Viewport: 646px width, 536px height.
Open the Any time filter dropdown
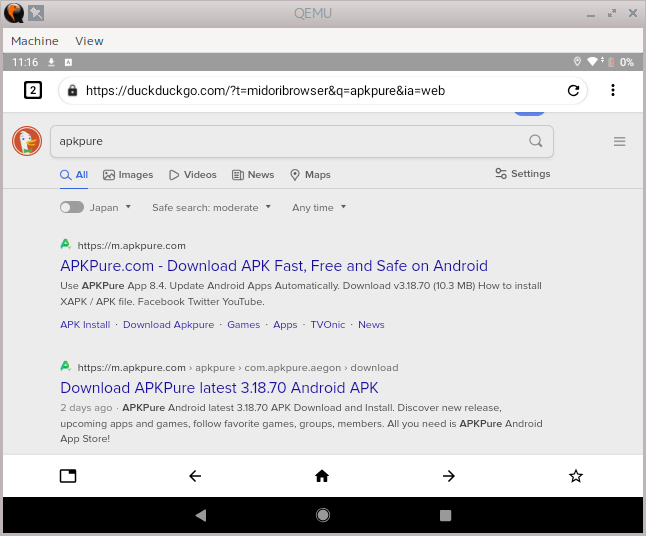tap(319, 207)
